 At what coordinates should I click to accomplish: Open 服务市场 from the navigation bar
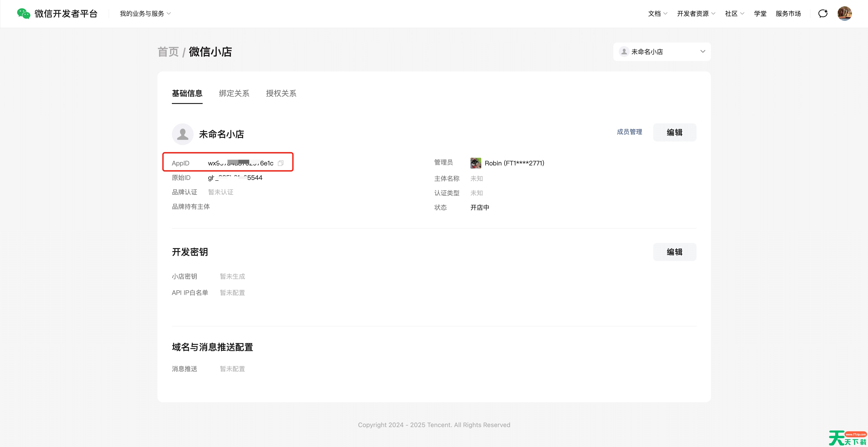pos(788,14)
